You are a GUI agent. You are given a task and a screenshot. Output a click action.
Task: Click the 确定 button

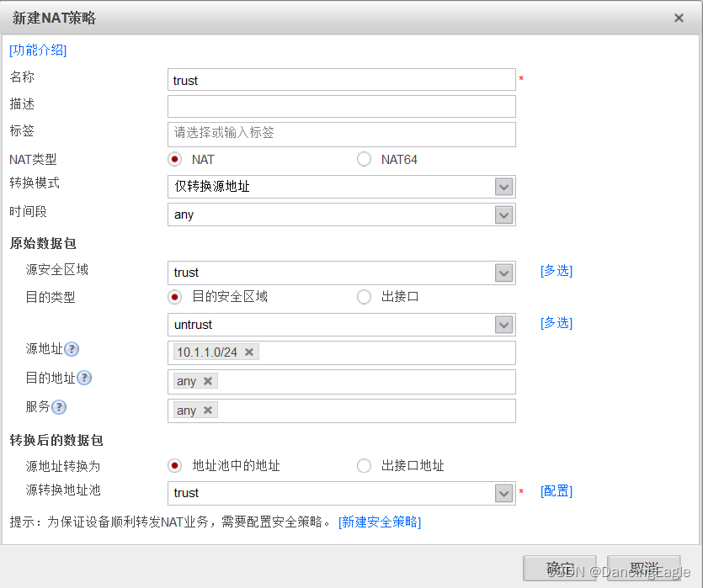(x=560, y=569)
